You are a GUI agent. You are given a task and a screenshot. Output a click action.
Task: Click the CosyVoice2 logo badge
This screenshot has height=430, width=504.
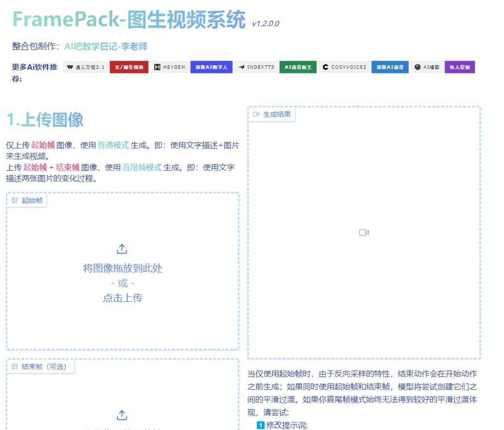[x=345, y=67]
